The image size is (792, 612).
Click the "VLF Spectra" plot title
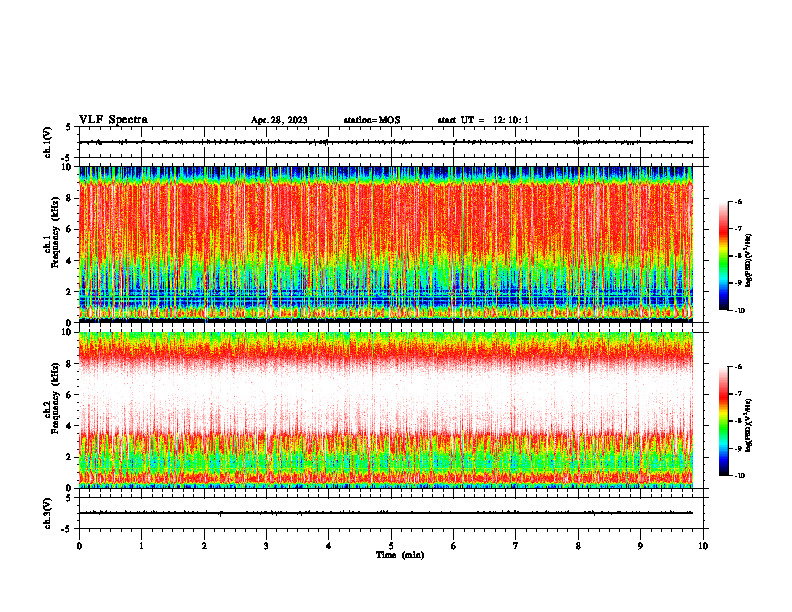(113, 120)
